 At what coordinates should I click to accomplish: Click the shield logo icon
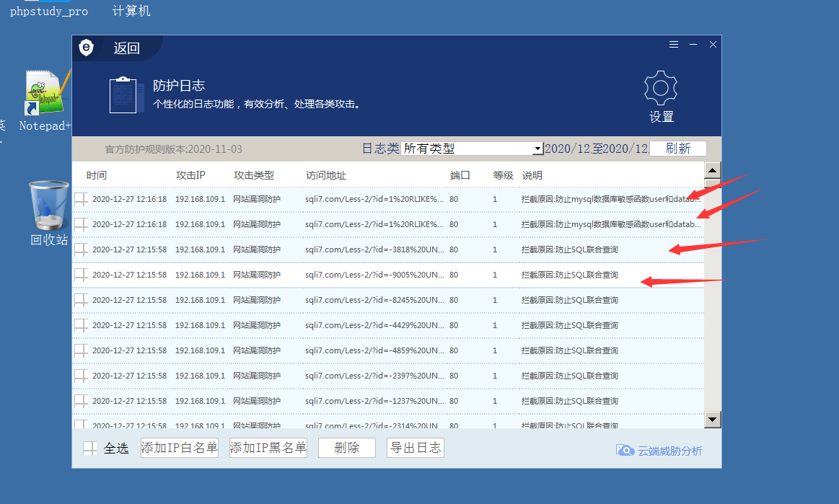pyautogui.click(x=87, y=48)
